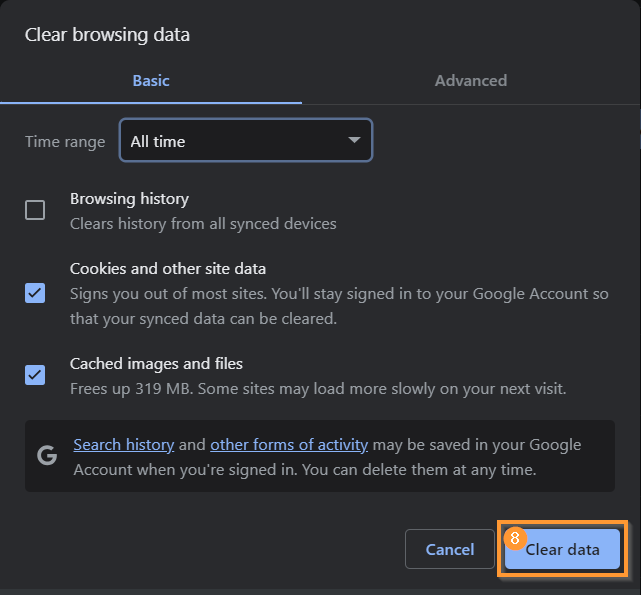Click the Clear browsing data title

pos(107,34)
